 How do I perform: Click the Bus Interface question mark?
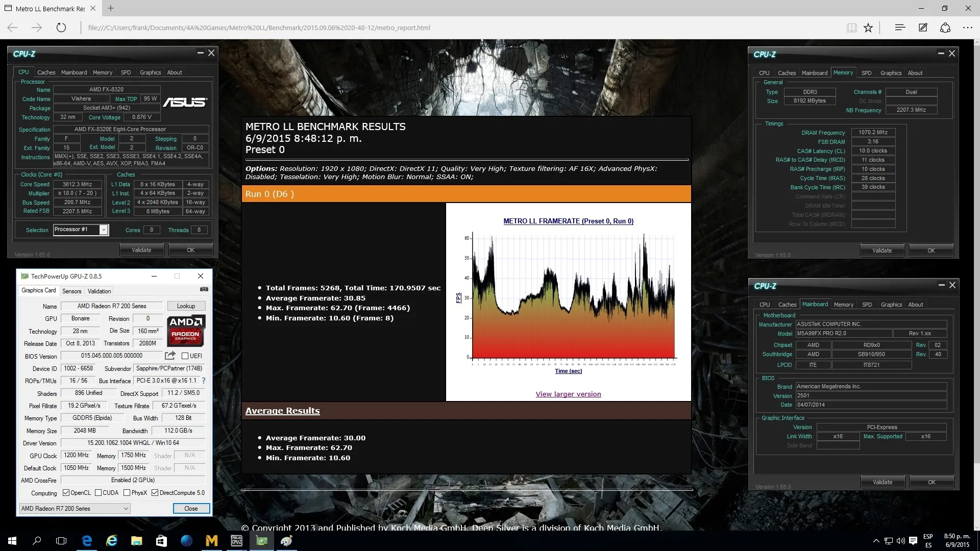[204, 381]
